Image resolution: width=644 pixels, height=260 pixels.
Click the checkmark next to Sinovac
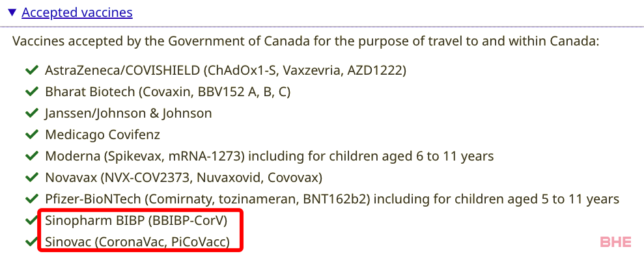point(32,242)
